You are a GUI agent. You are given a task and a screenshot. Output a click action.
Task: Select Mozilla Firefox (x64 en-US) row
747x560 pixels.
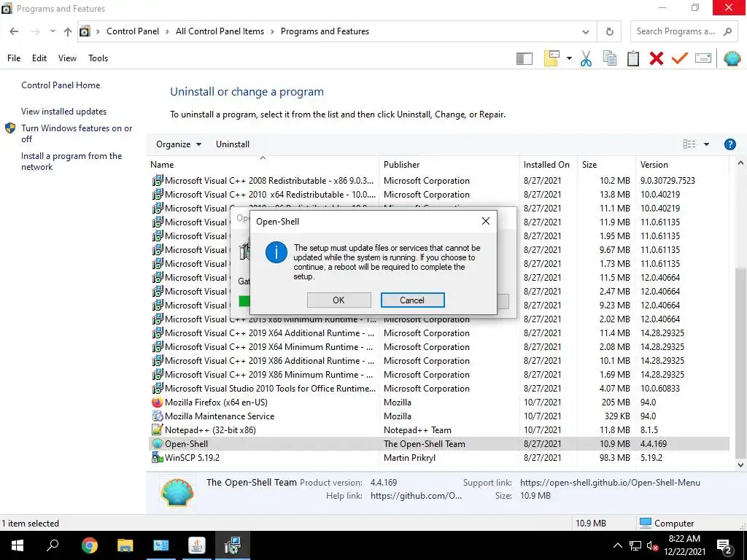438,402
